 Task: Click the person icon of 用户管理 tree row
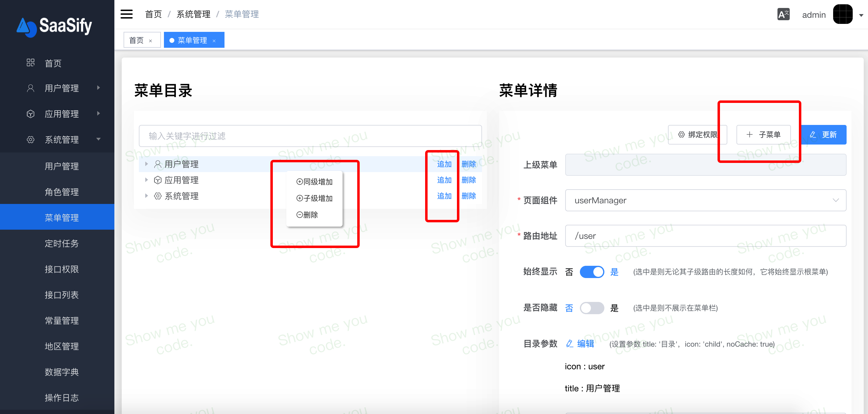click(x=157, y=164)
